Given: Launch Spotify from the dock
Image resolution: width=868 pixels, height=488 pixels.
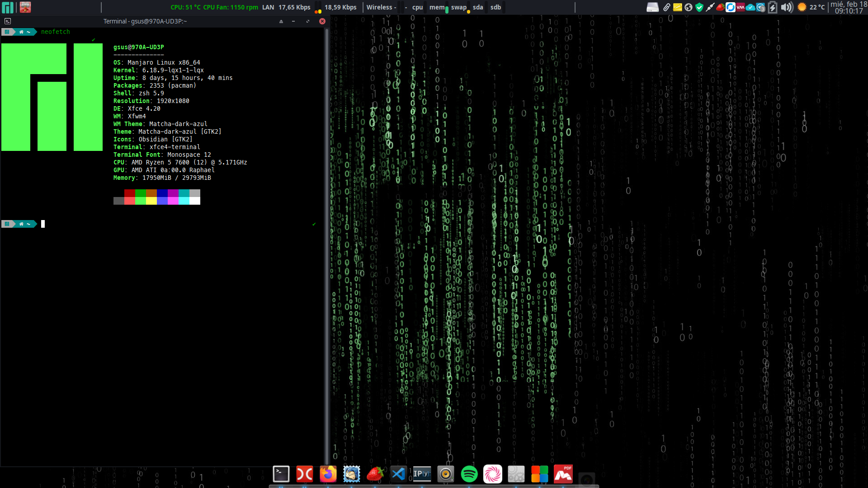Looking at the screenshot, I should 469,474.
